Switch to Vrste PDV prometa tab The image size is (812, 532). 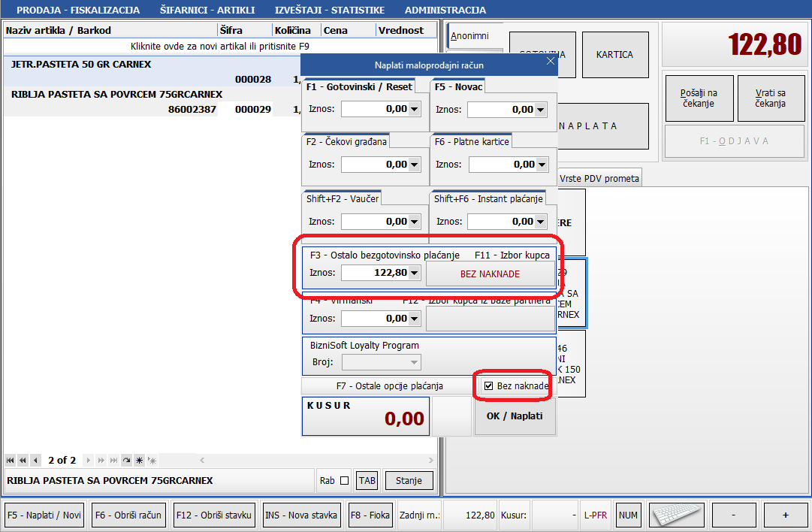click(599, 178)
